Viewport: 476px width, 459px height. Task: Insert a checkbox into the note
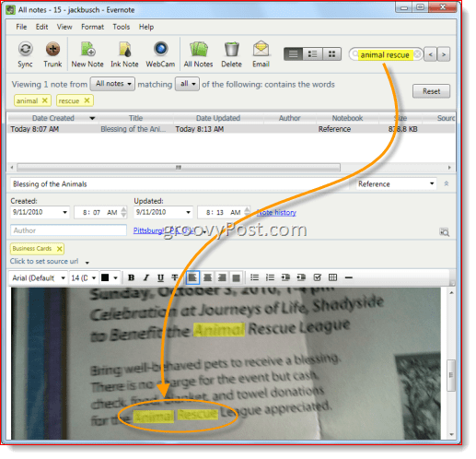pos(317,277)
